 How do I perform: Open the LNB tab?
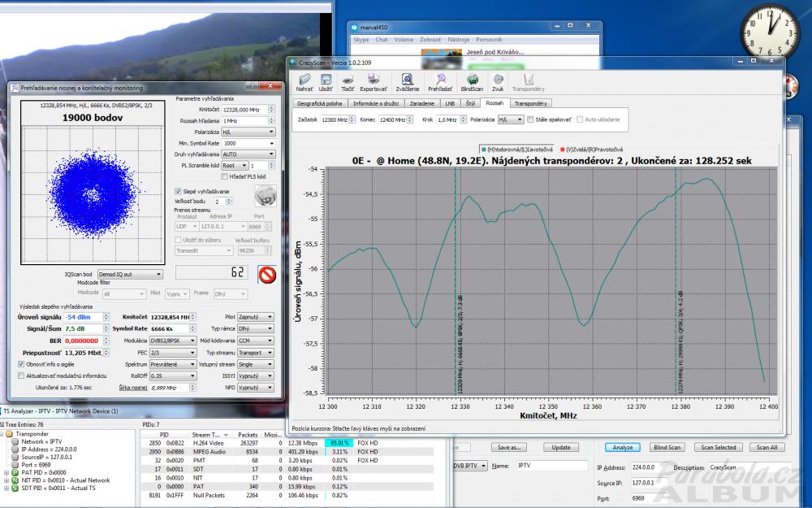[x=450, y=104]
